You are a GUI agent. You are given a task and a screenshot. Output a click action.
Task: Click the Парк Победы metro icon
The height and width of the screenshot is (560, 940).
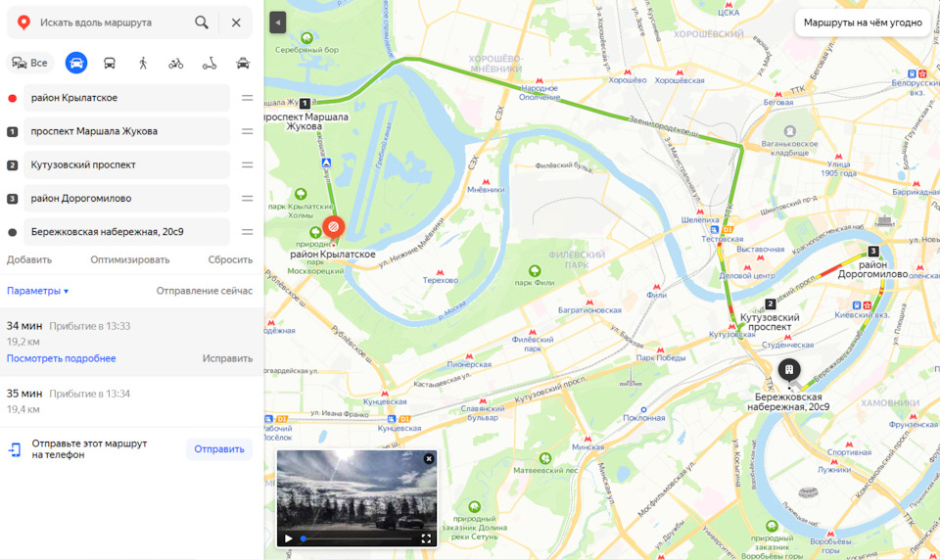coord(660,350)
